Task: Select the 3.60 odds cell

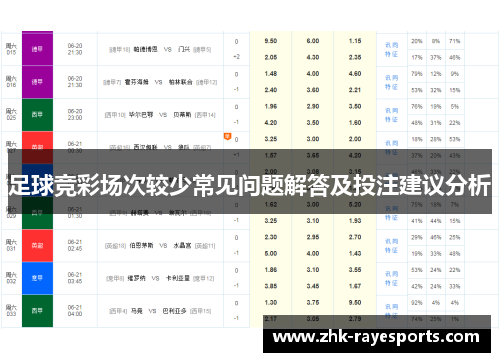Action: (x=313, y=90)
